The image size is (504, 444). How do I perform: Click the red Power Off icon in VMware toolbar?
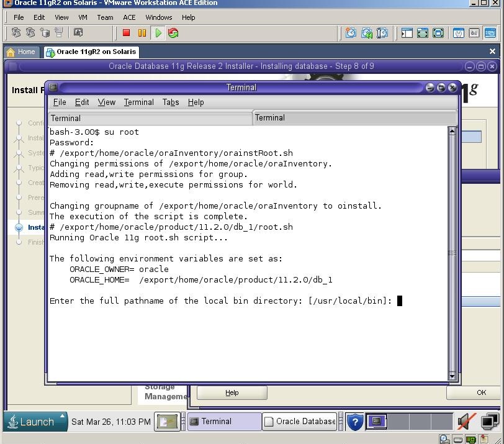click(126, 32)
